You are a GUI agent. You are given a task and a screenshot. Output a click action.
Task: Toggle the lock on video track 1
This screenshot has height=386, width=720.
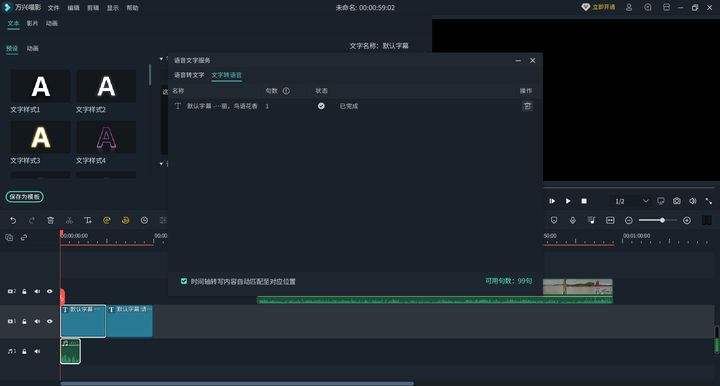[24, 321]
